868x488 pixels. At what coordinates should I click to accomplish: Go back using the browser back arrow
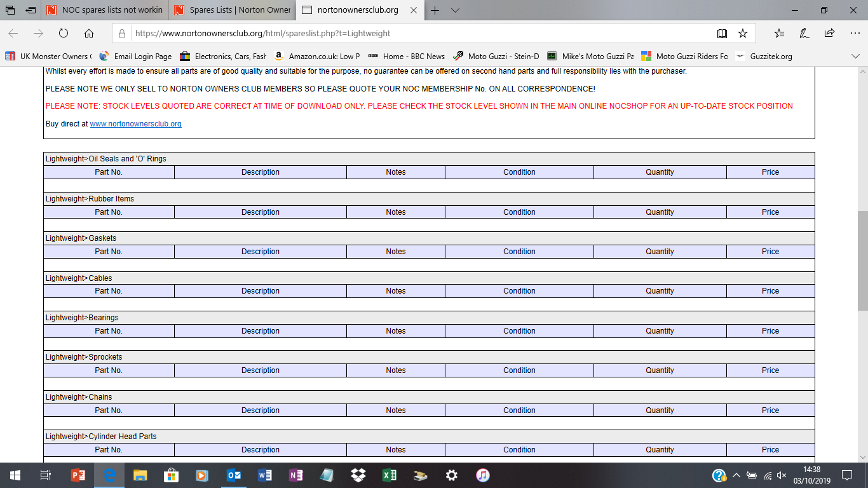point(13,34)
